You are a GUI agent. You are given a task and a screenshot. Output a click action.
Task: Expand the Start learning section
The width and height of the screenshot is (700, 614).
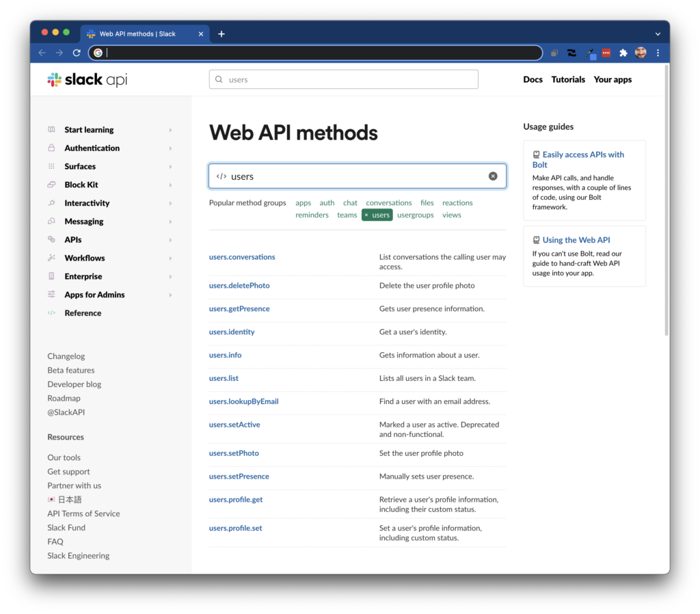[170, 130]
